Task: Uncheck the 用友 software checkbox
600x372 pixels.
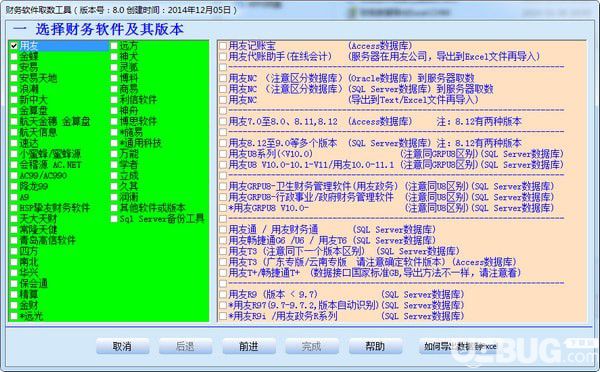Action: click(14, 46)
